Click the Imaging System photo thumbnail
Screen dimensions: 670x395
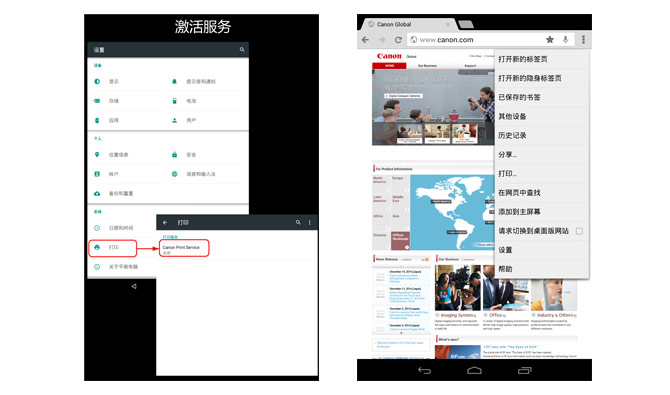click(458, 288)
